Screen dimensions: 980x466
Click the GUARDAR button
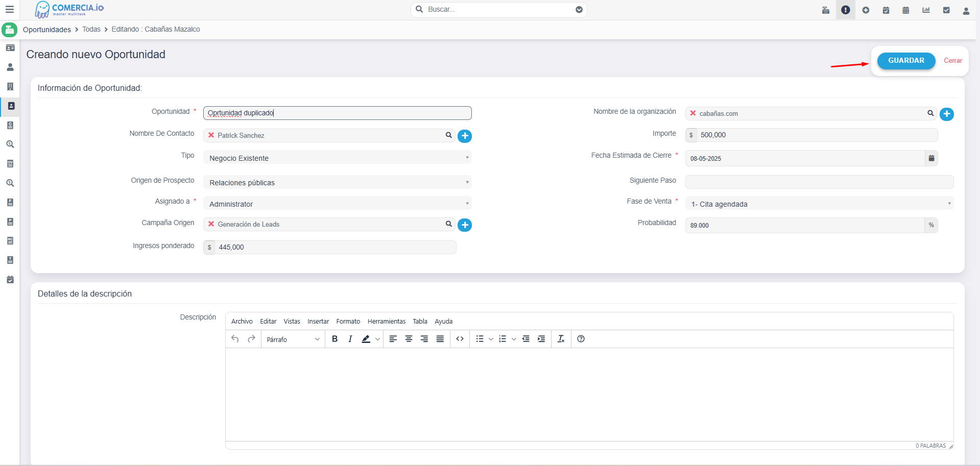click(905, 61)
